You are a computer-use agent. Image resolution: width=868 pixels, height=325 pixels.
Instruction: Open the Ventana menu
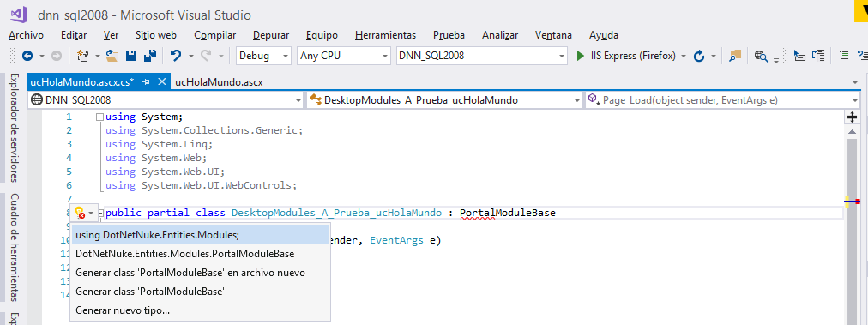coord(553,35)
